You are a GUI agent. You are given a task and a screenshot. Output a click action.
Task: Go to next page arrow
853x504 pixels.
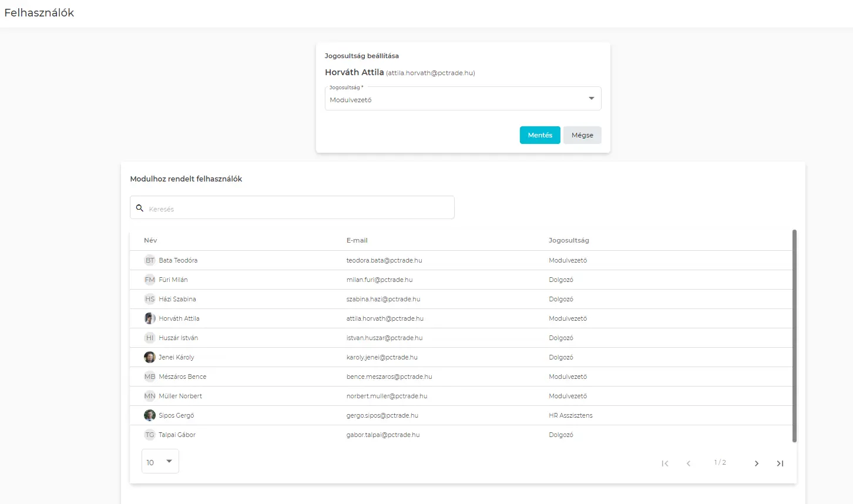click(x=756, y=463)
